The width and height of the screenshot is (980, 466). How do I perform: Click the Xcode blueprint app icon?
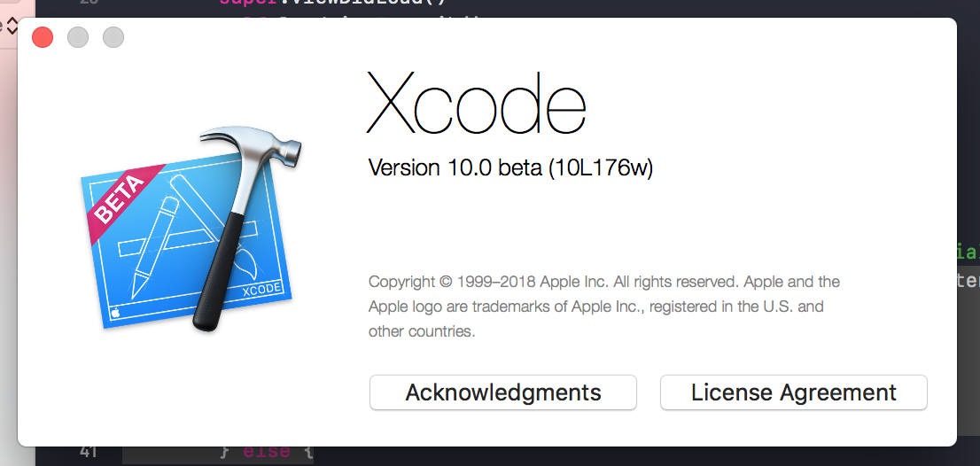pyautogui.click(x=188, y=240)
